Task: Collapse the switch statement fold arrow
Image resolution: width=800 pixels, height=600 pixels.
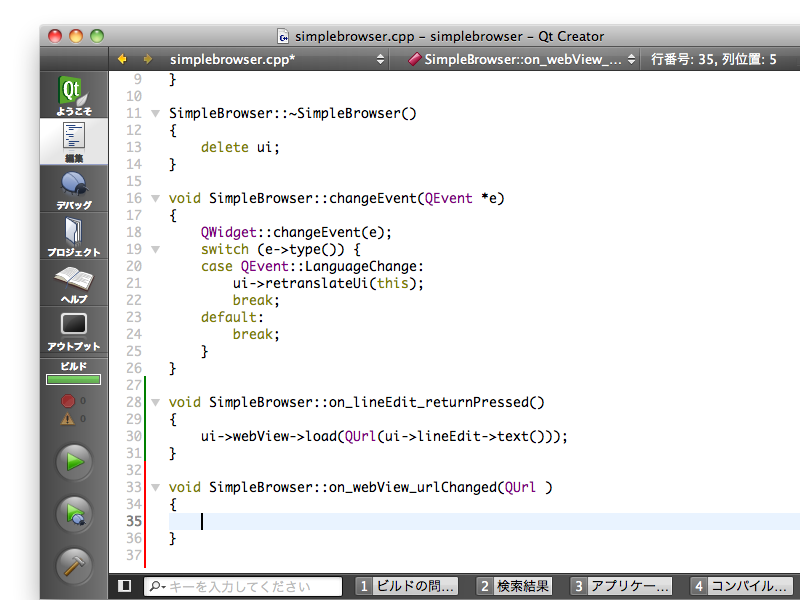Action: point(155,249)
